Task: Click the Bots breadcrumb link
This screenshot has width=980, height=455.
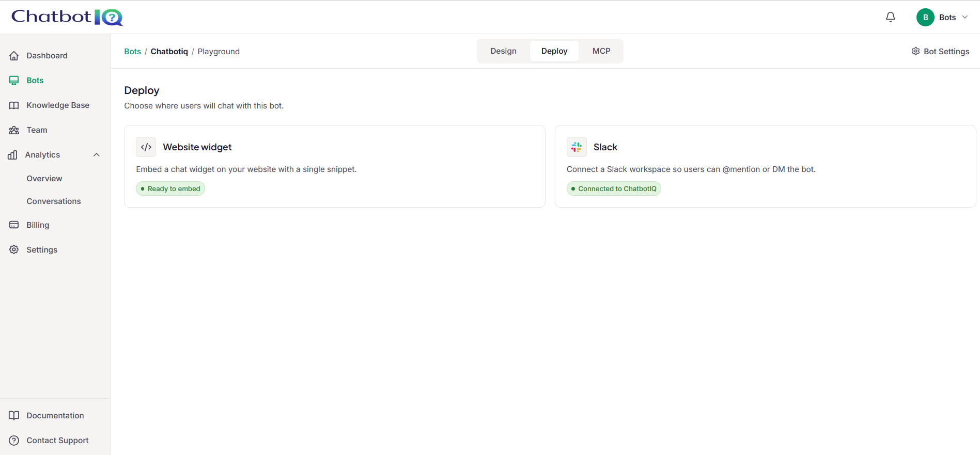Action: [x=132, y=52]
